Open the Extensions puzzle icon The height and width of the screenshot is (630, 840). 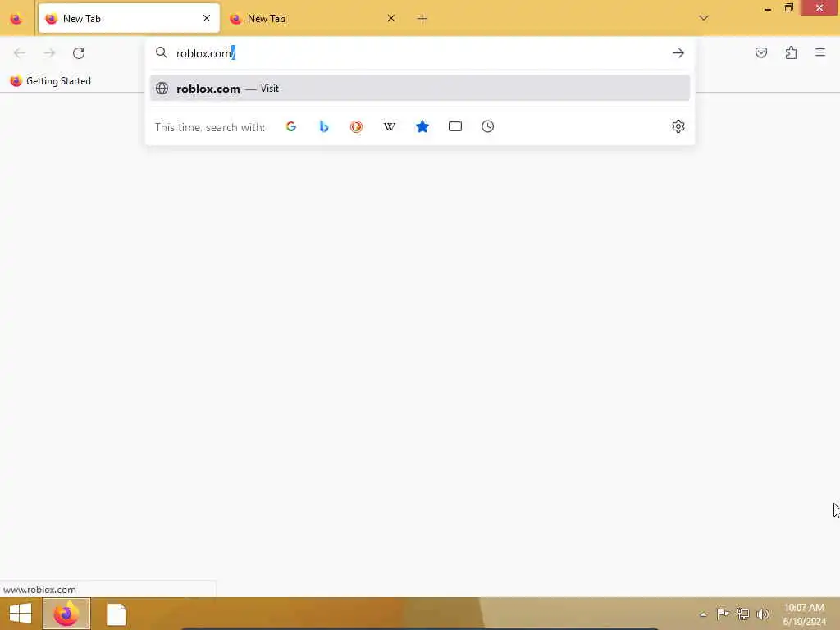(792, 52)
